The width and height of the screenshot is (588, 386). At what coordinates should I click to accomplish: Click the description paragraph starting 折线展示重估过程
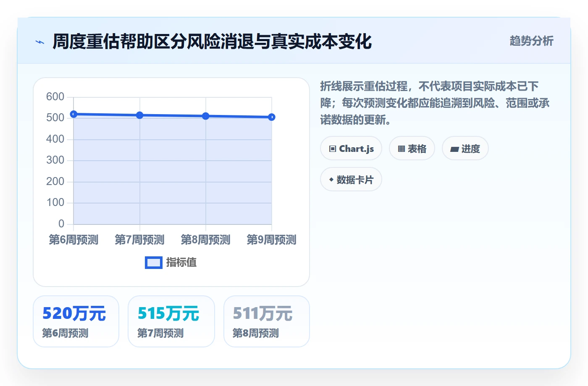(x=435, y=103)
